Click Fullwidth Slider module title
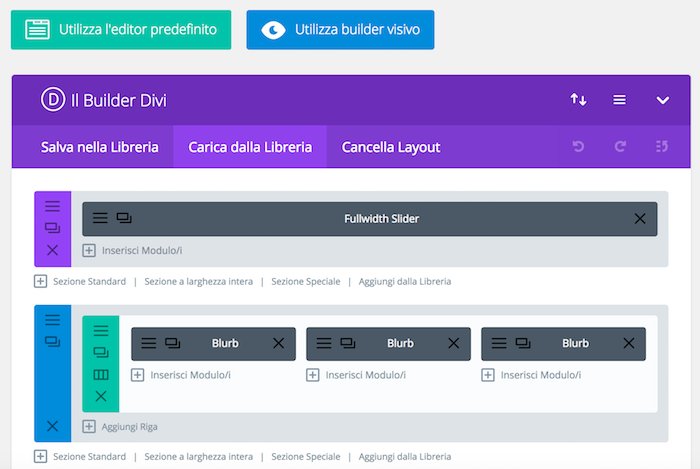The width and height of the screenshot is (700, 469). click(381, 219)
